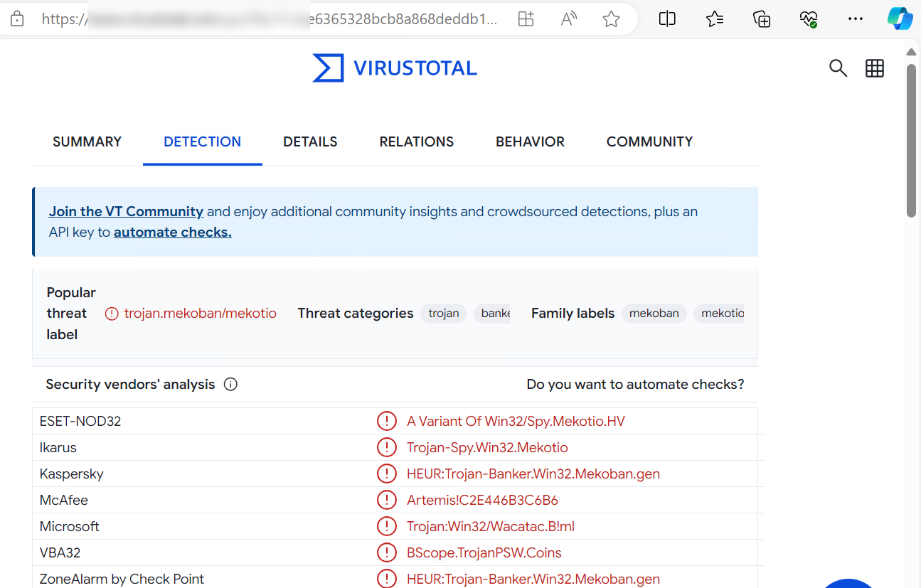Click the info icon beside Security vendors' analysis
The image size is (921, 588).
pyautogui.click(x=230, y=385)
